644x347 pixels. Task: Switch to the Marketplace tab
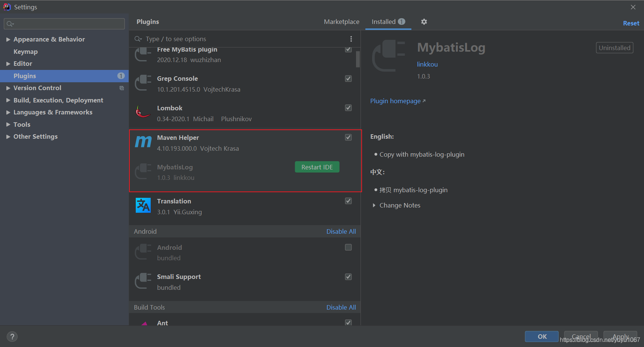(x=341, y=22)
